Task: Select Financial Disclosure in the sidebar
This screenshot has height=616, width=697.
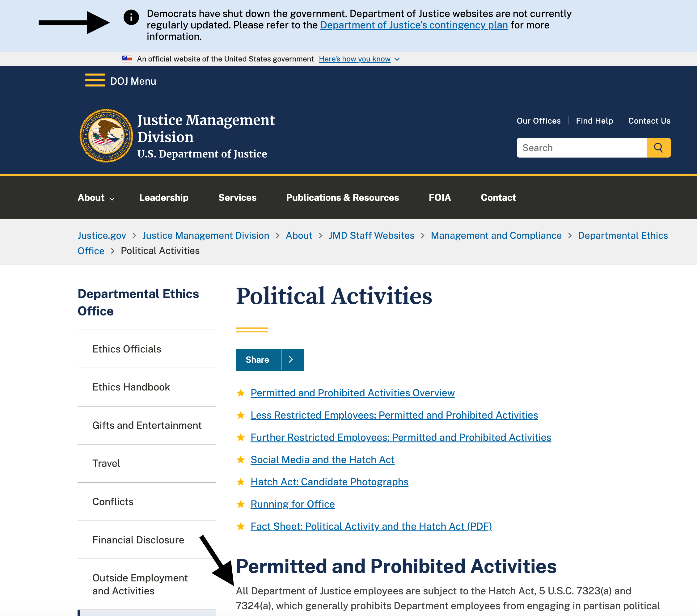Action: click(138, 540)
